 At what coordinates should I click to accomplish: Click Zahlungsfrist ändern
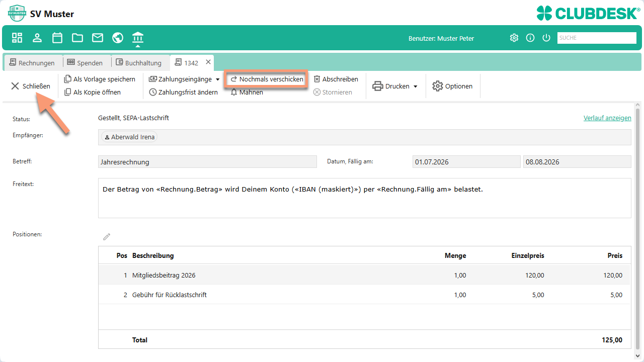click(x=184, y=92)
